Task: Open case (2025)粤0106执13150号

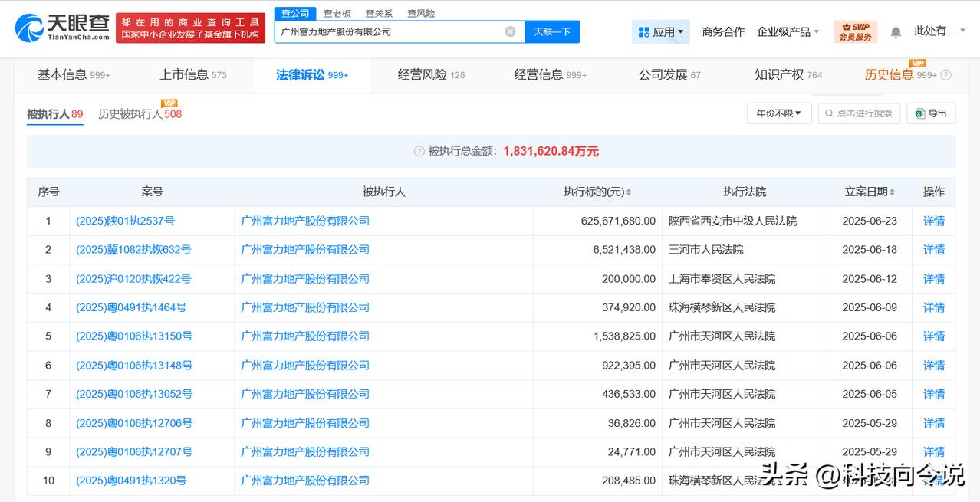Action: pos(134,336)
